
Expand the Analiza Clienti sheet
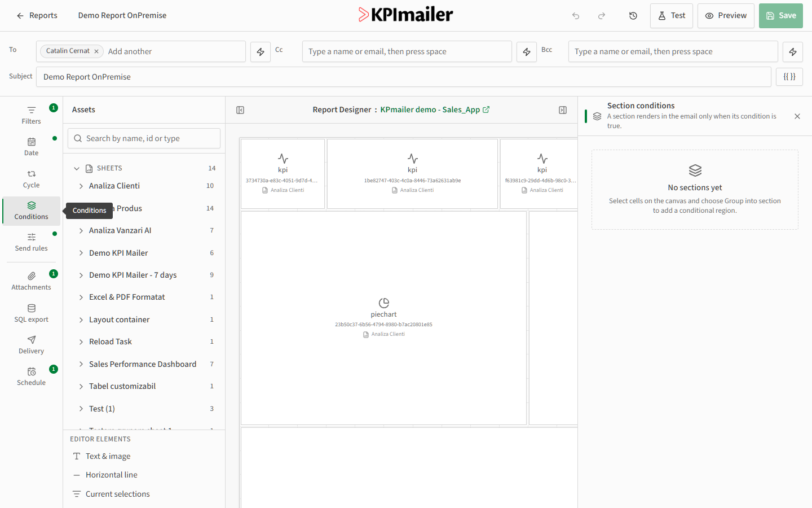pos(81,186)
